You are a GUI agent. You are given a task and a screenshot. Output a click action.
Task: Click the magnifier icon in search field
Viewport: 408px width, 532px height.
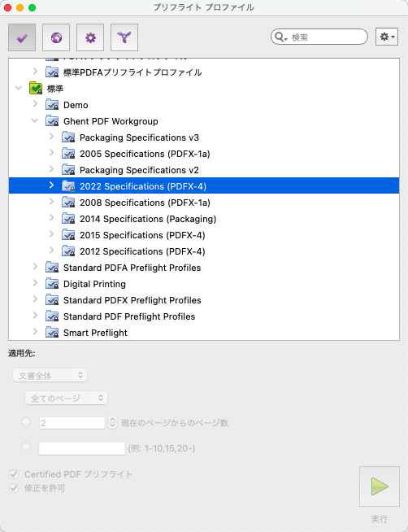pyautogui.click(x=280, y=37)
